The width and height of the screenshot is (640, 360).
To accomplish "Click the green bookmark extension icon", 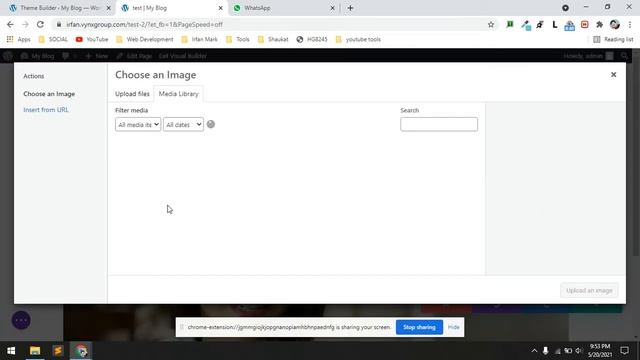I will coord(510,24).
